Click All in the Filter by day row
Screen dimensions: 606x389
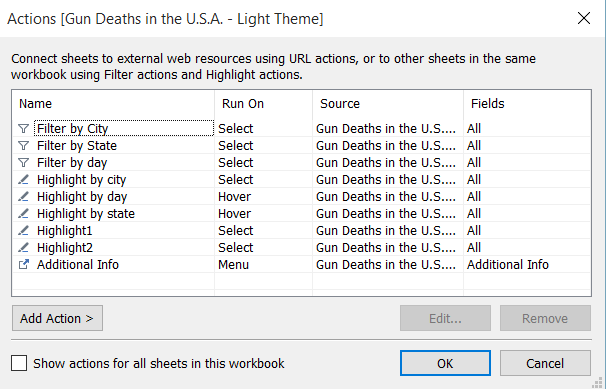[x=474, y=163]
